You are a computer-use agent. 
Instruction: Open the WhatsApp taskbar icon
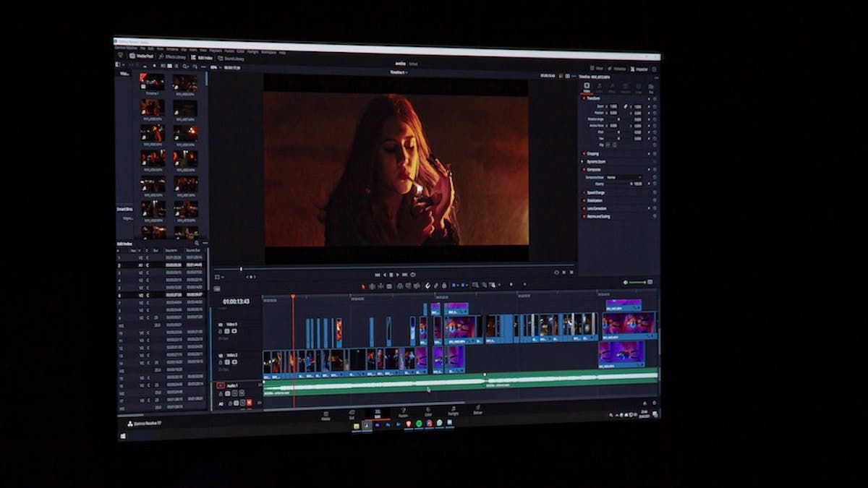click(439, 423)
